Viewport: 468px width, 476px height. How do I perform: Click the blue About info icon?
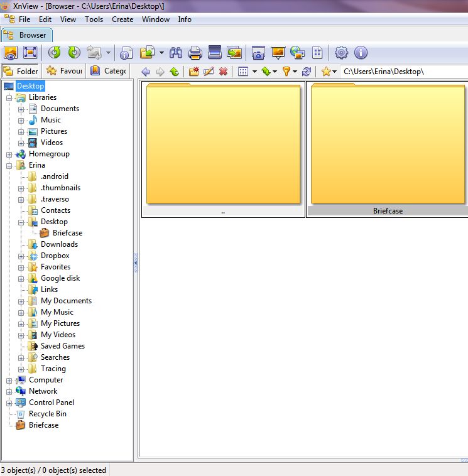[x=361, y=53]
